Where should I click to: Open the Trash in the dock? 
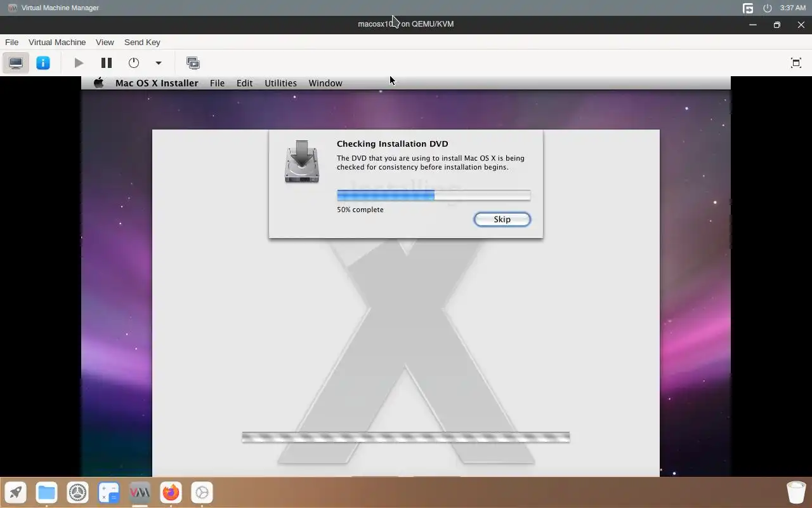click(x=796, y=492)
